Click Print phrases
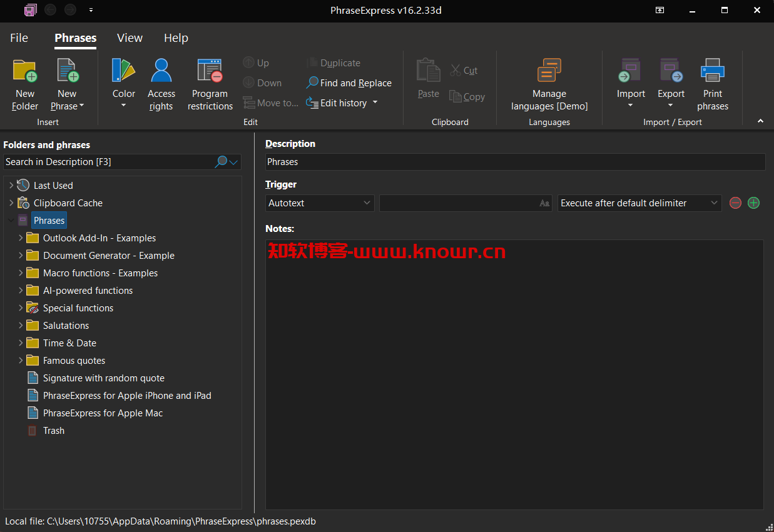Screen dimensions: 774x532 [713, 84]
